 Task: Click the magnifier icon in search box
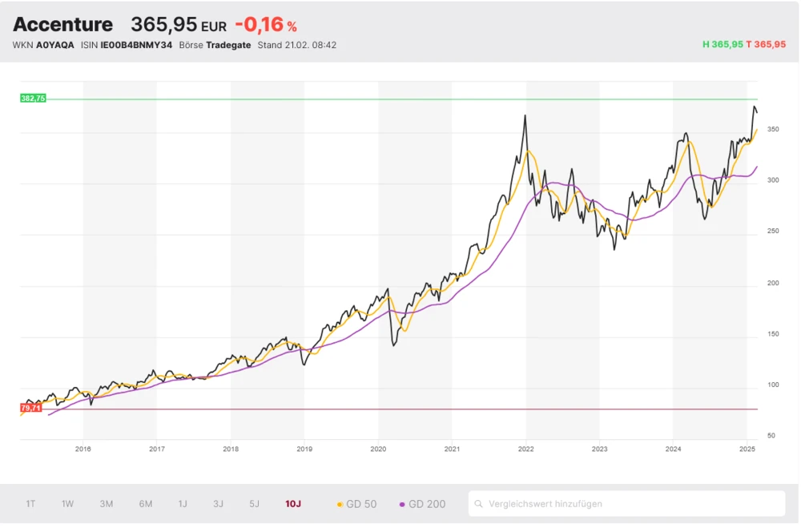(479, 504)
